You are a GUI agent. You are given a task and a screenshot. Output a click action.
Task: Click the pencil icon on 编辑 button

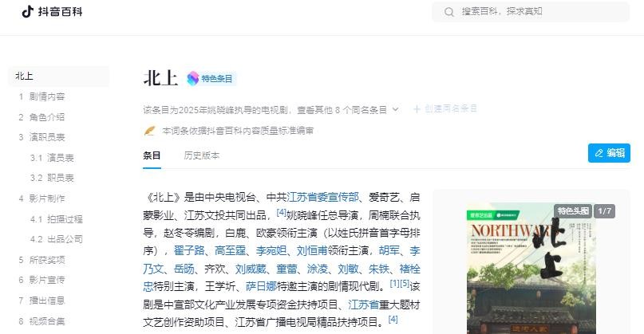599,153
